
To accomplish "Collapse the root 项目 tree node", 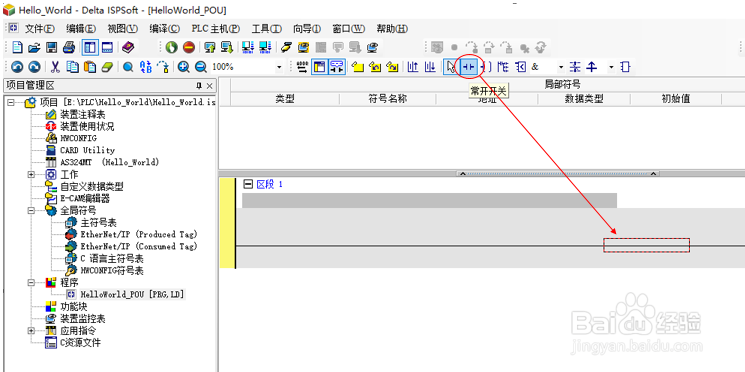I will pyautogui.click(x=10, y=102).
